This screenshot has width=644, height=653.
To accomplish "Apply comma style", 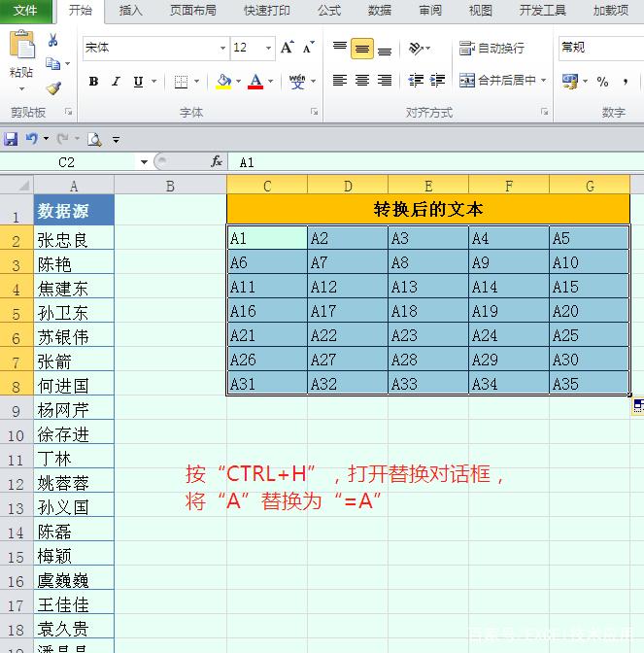I will coord(626,82).
